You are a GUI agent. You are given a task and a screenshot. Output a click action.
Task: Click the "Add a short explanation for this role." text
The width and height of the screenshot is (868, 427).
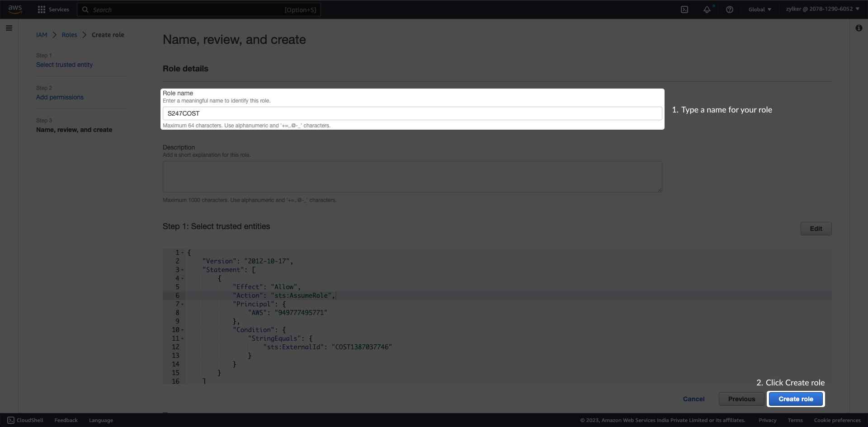[207, 155]
